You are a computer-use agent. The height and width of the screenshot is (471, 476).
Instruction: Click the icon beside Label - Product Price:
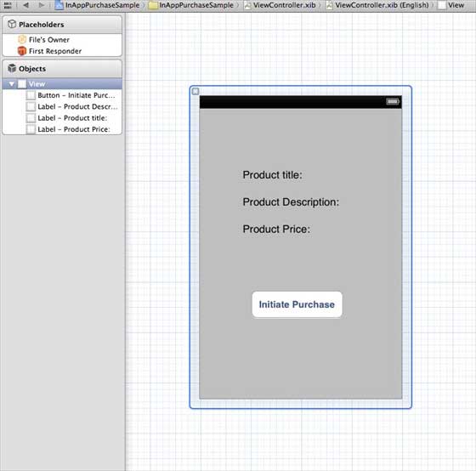(31, 129)
